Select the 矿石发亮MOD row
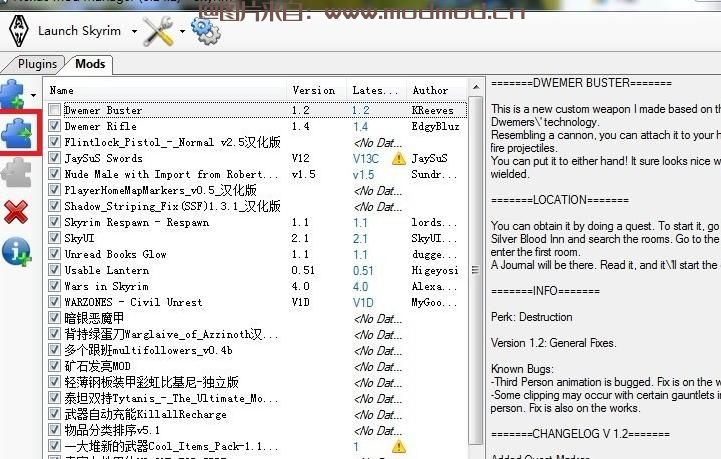This screenshot has width=721, height=459. [257, 367]
